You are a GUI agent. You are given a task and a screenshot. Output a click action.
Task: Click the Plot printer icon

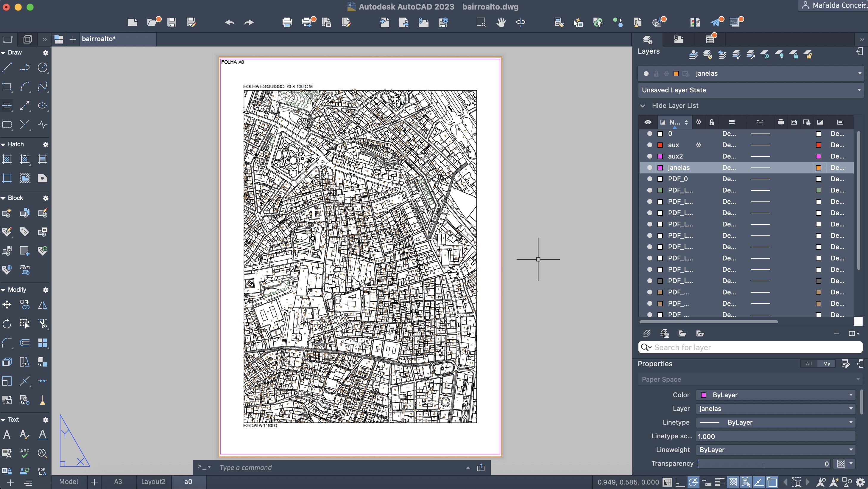point(287,22)
